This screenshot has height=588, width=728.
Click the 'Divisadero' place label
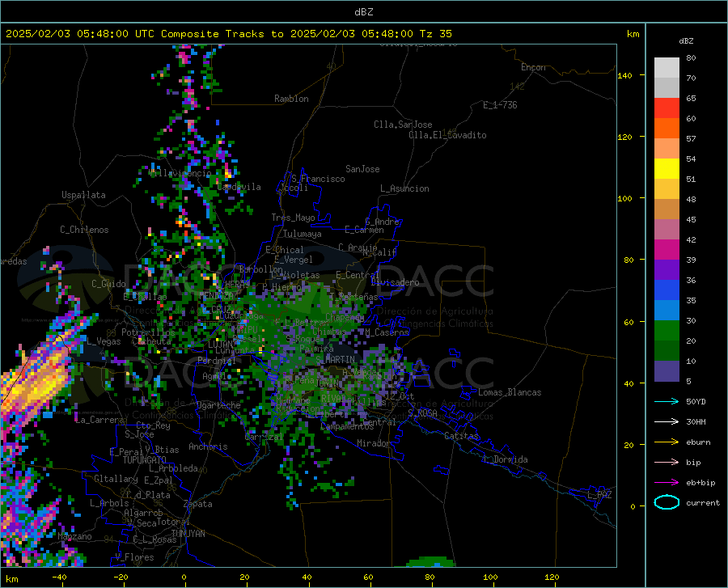pos(395,282)
